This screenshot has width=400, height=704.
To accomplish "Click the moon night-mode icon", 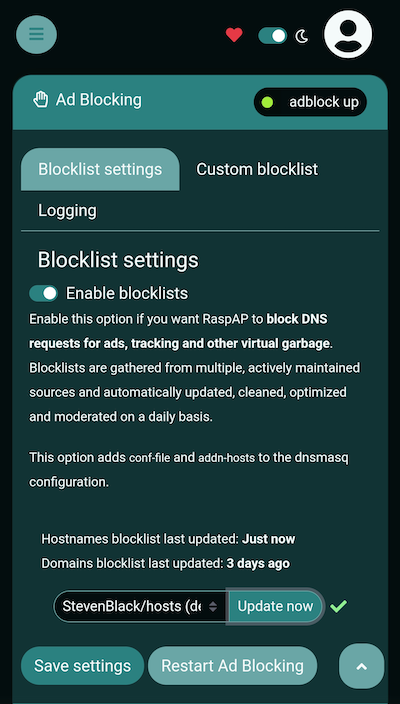I will [x=302, y=36].
